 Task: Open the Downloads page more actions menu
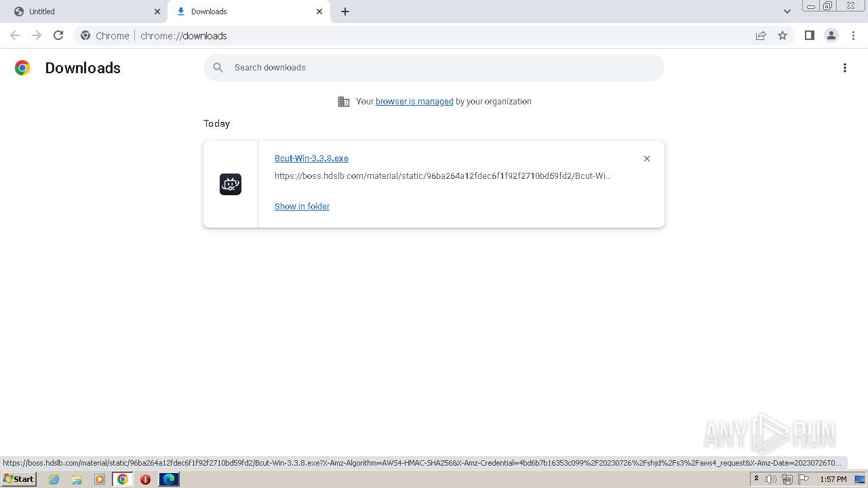click(844, 68)
